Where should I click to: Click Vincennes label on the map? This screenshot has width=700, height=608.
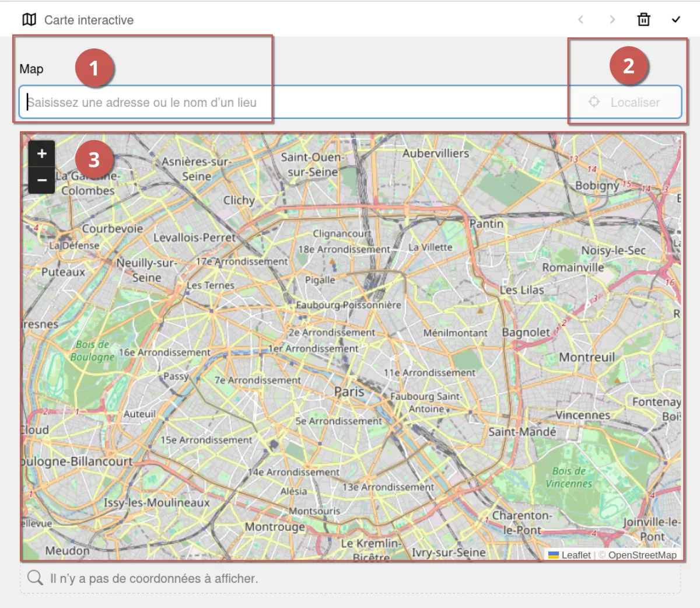pos(583,415)
